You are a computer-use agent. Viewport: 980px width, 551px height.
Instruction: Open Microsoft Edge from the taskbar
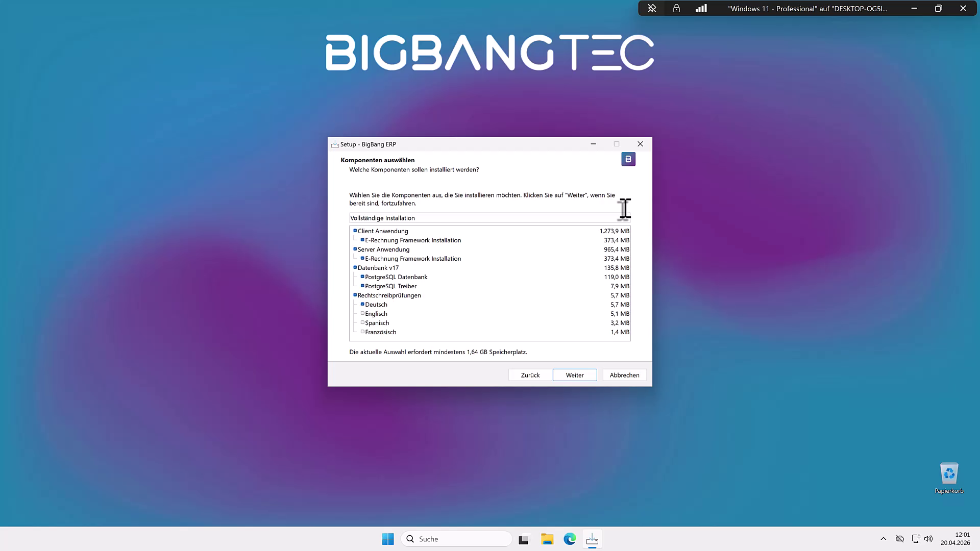(570, 539)
